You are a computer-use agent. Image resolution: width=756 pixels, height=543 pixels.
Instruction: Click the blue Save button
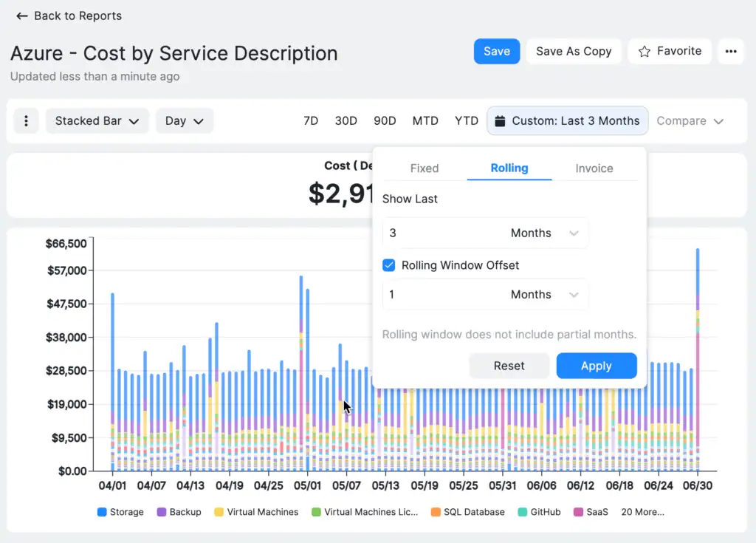coord(497,51)
